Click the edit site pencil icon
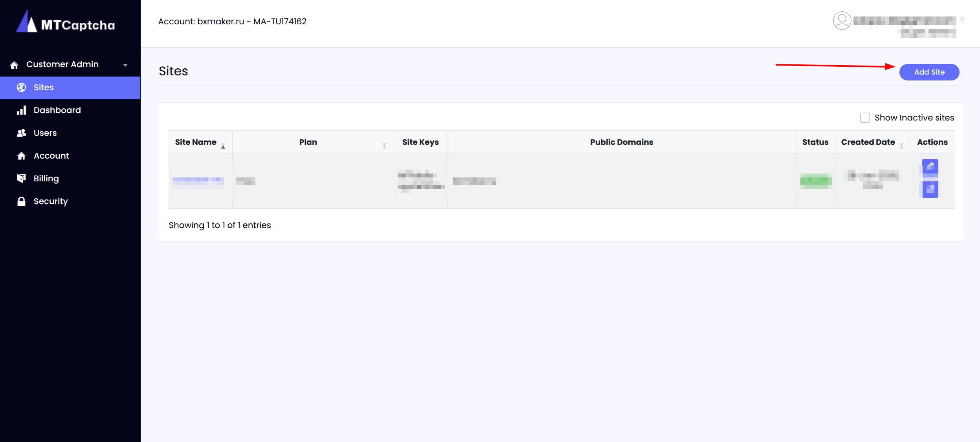 coord(930,166)
